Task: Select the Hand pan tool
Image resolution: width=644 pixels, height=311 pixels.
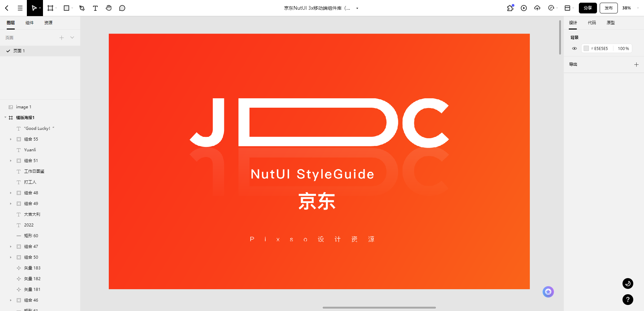Action: click(x=109, y=8)
